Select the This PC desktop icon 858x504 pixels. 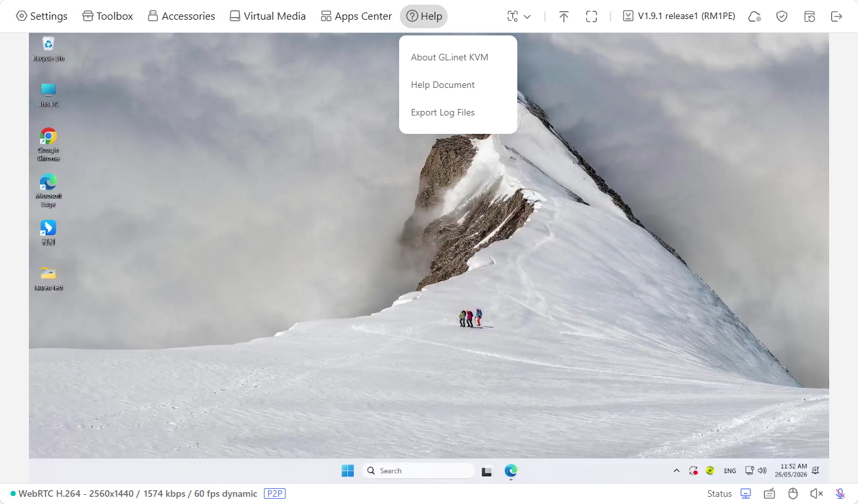click(49, 95)
